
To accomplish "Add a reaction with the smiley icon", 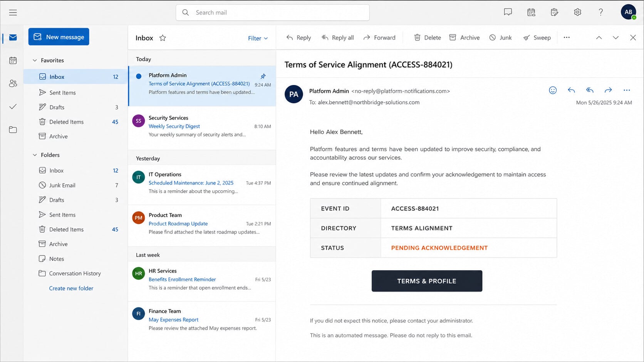I will tap(553, 90).
